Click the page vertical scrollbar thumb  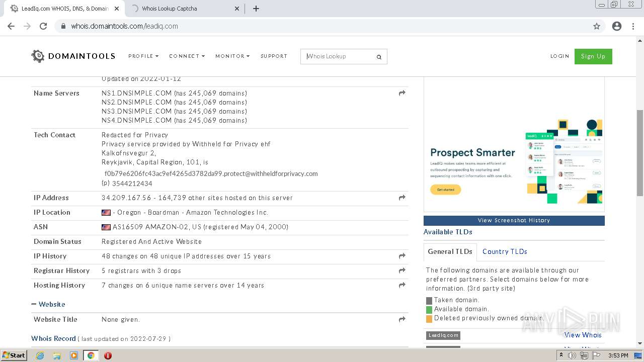(640, 152)
